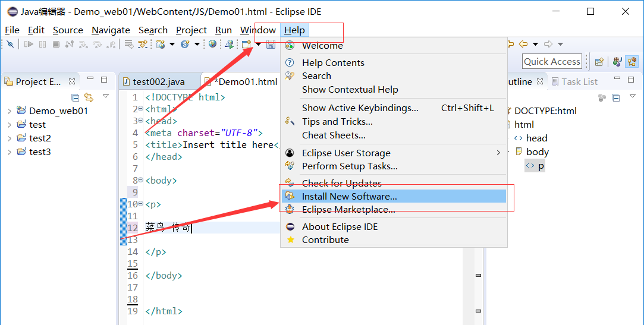644x325 pixels.
Task: Open dropdown beside new web project icon
Action: [172, 44]
